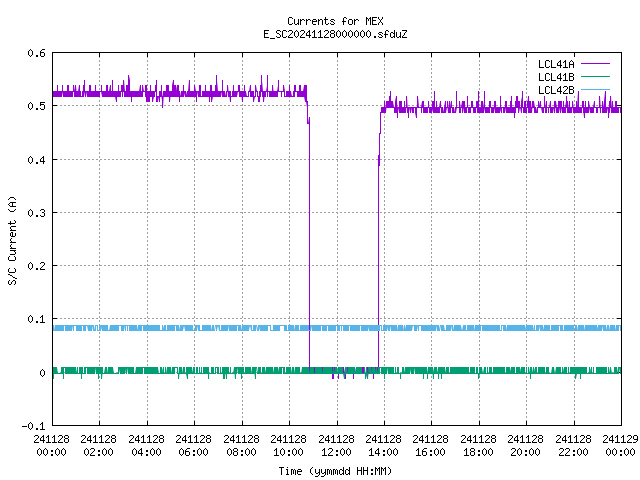
Task: Click the LCL42B legend label
Action: (556, 90)
